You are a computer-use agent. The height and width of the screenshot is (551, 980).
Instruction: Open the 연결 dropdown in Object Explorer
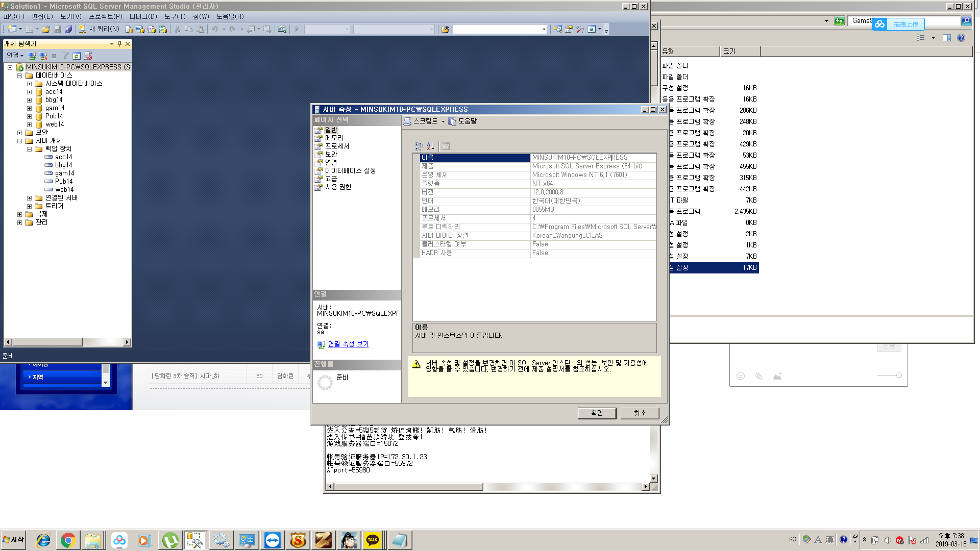point(15,56)
